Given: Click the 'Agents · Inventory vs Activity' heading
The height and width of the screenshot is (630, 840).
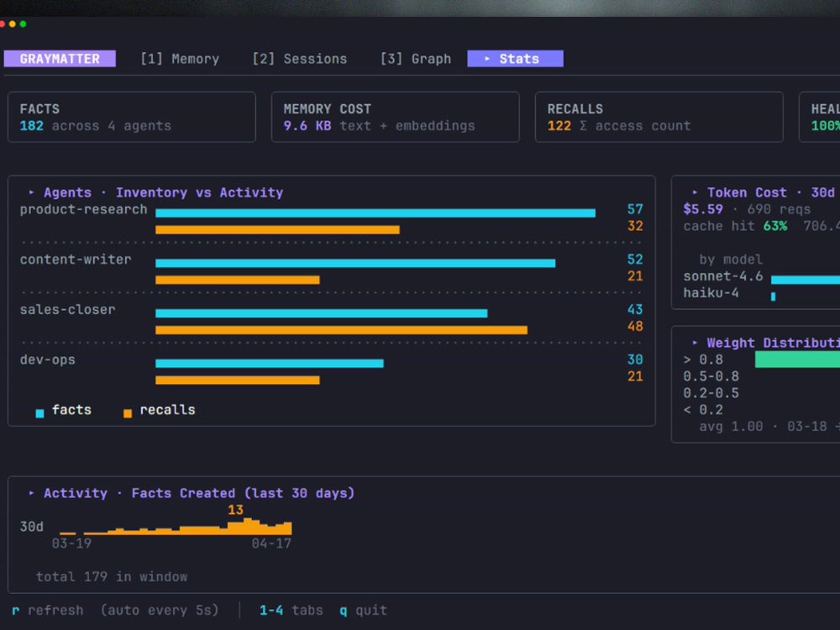Looking at the screenshot, I should (x=164, y=192).
